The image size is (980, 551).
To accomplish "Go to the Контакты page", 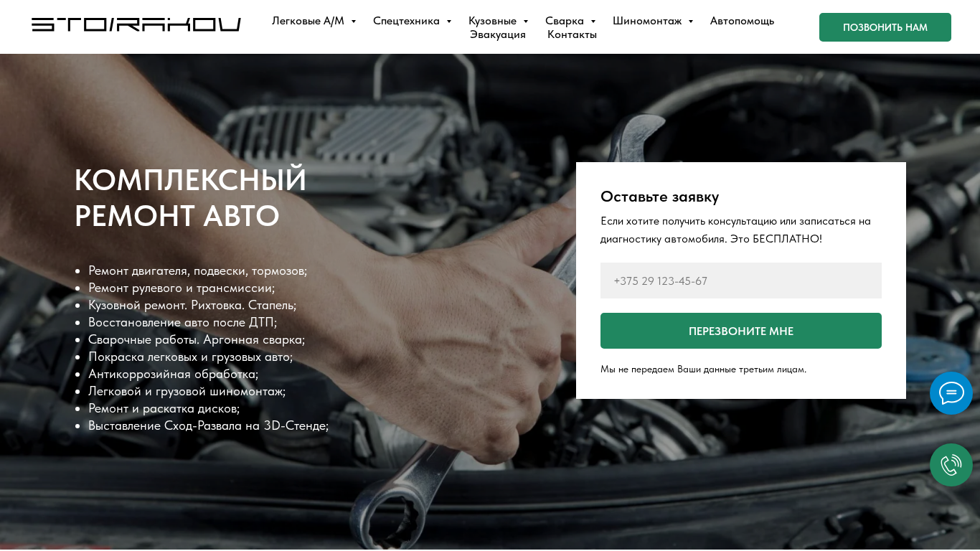I will [572, 34].
